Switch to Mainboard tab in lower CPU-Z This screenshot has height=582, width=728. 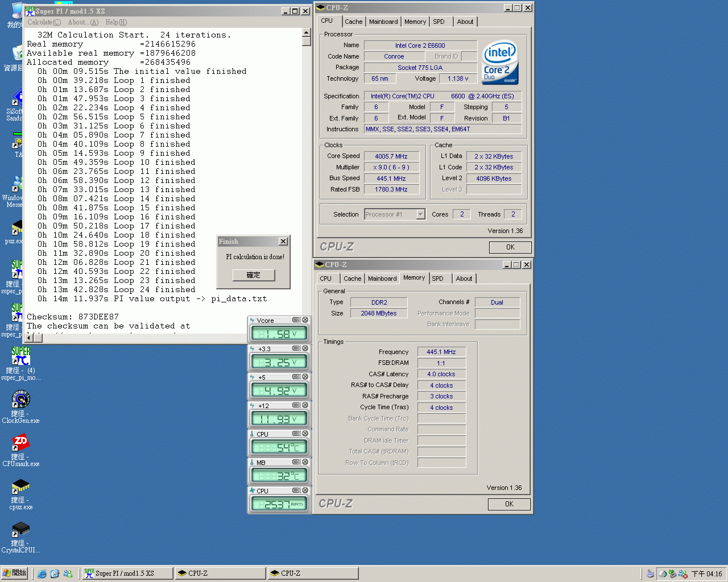pyautogui.click(x=382, y=278)
